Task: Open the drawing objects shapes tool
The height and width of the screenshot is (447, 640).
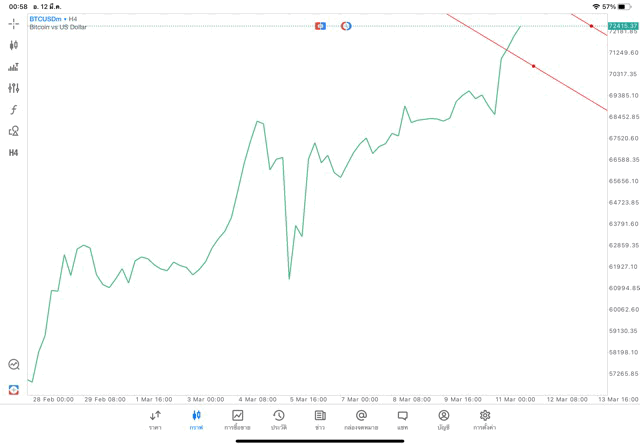Action: (x=13, y=131)
